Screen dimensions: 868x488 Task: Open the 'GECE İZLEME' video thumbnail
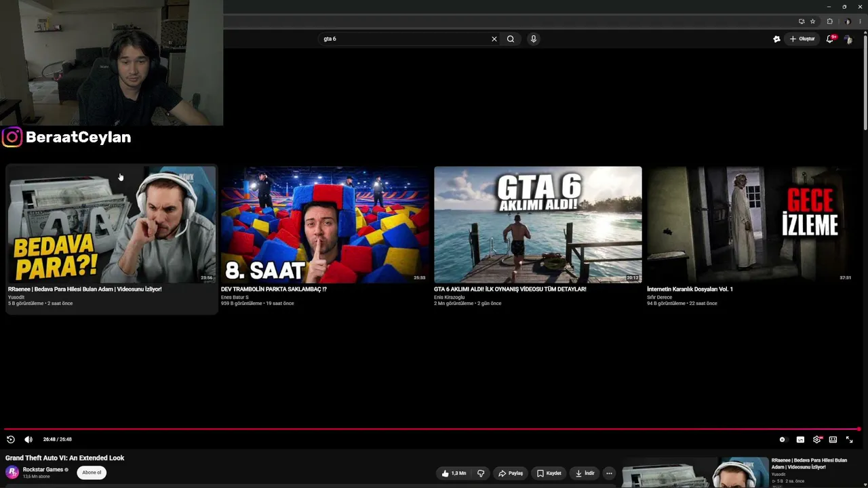[751, 224]
